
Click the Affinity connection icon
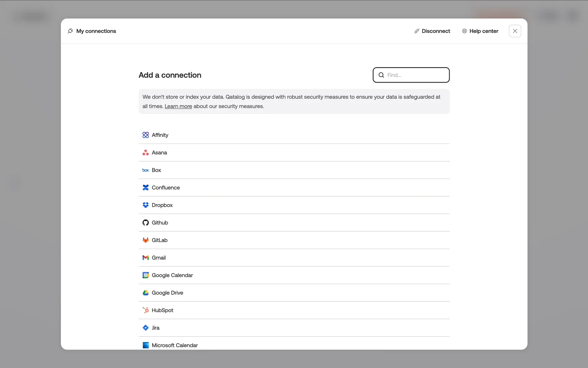145,135
